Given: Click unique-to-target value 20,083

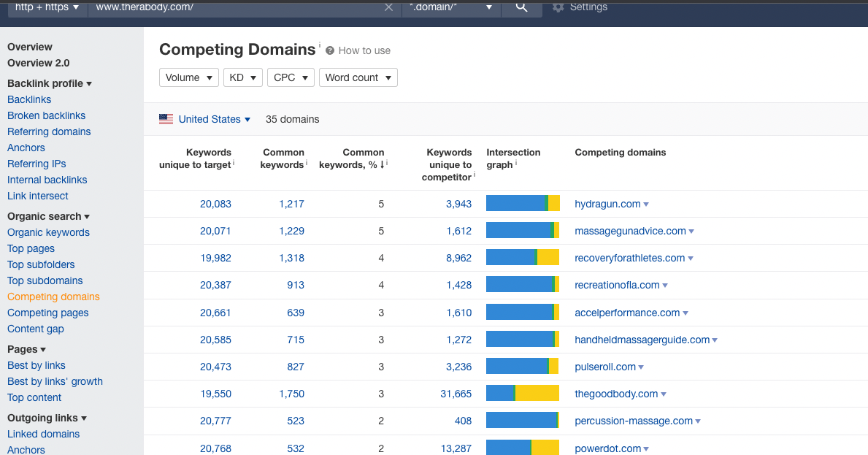Looking at the screenshot, I should [x=215, y=204].
